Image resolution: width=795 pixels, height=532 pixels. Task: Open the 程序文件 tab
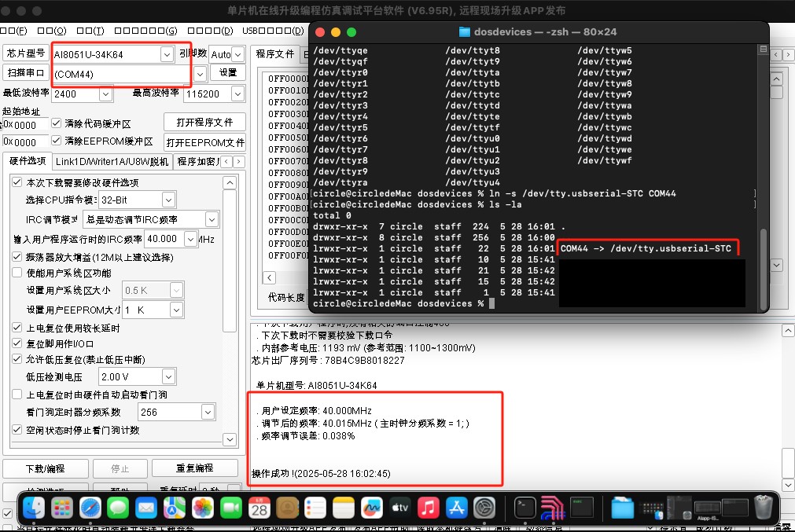(274, 53)
